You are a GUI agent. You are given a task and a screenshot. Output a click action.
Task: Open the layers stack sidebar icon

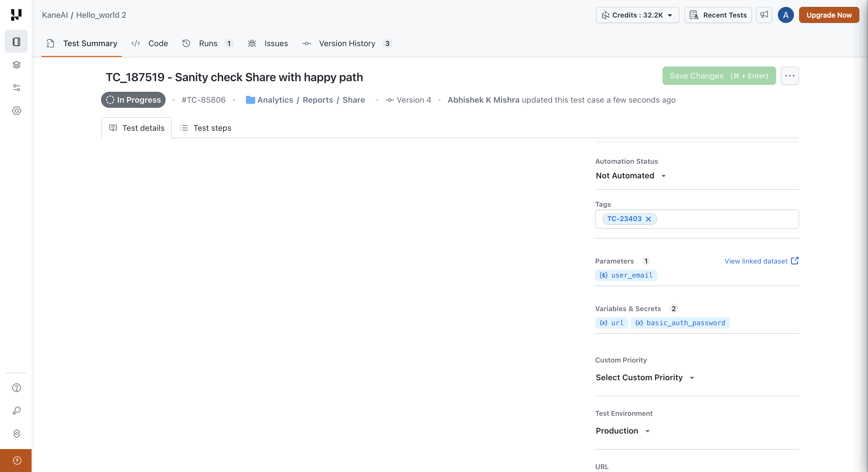(17, 65)
